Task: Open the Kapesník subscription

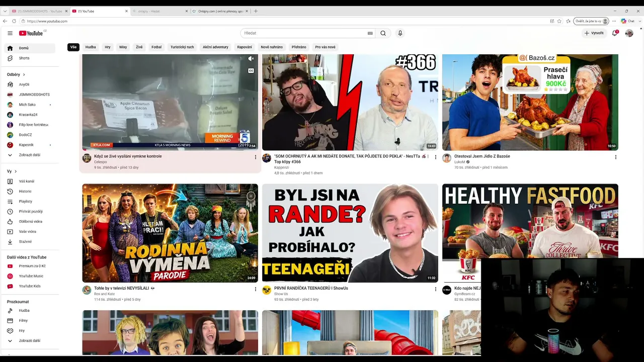Action: [30, 145]
